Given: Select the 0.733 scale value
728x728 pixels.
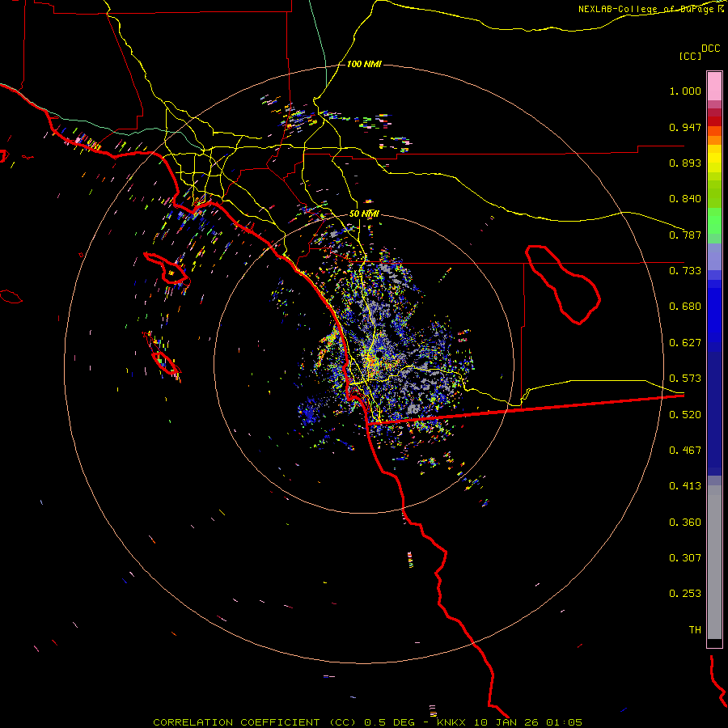Looking at the screenshot, I should pos(685,271).
